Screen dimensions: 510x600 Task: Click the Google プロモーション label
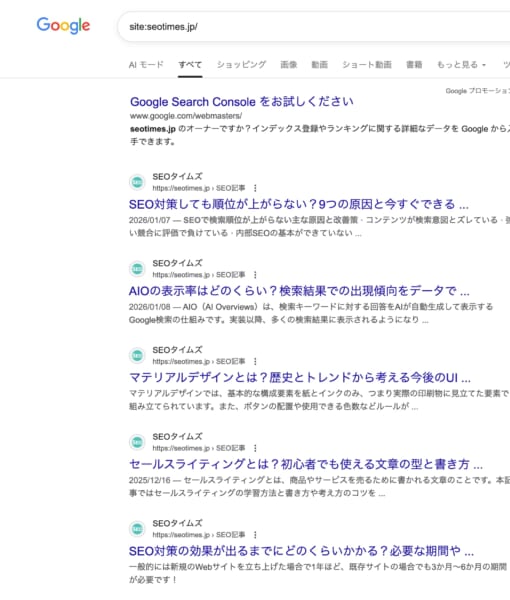pos(477,91)
